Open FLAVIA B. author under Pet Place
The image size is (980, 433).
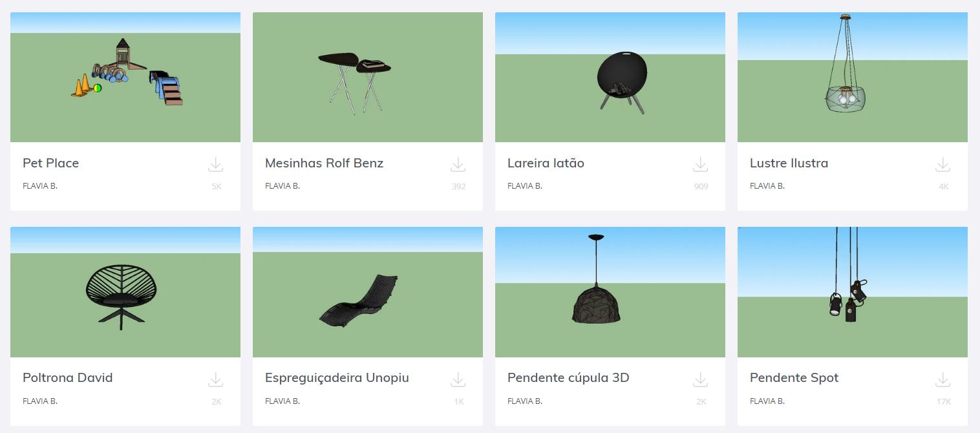pyautogui.click(x=40, y=186)
